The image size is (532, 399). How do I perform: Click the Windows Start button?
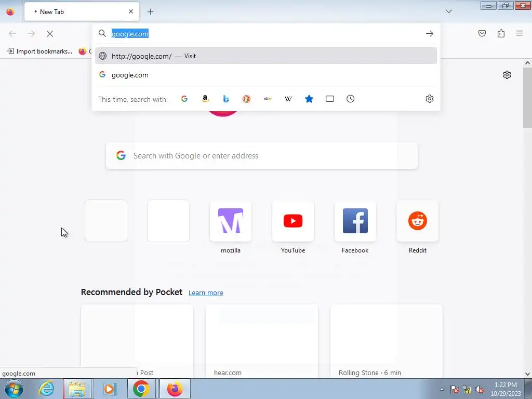click(14, 389)
